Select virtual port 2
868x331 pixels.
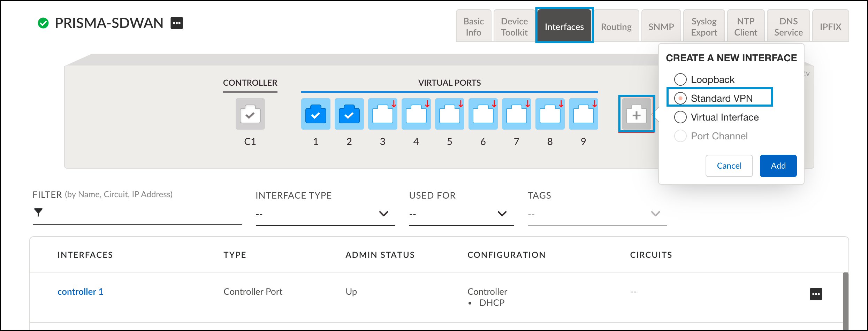349,114
